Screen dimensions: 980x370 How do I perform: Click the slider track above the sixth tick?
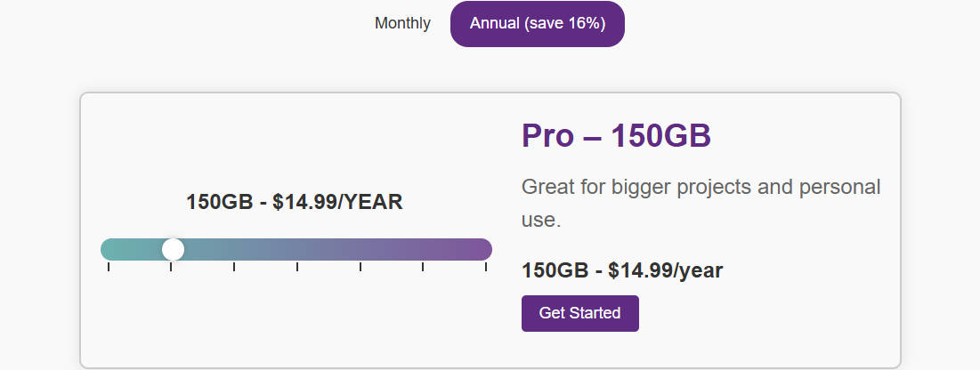pyautogui.click(x=423, y=249)
